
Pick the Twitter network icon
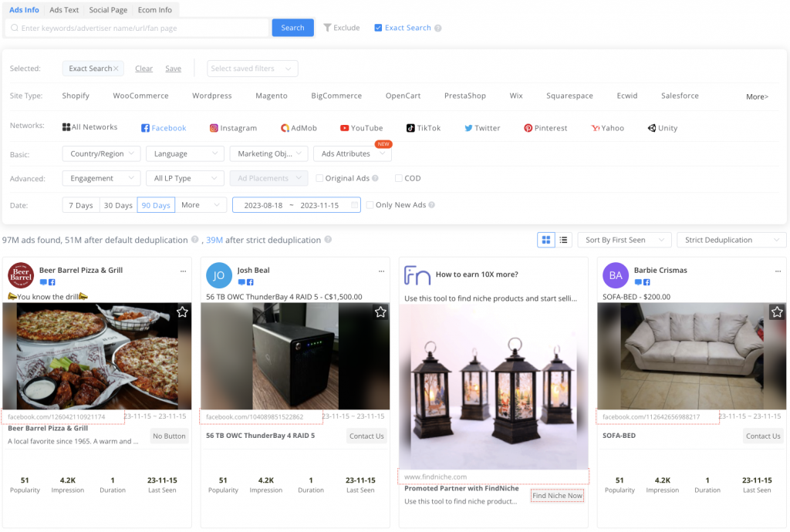point(468,128)
